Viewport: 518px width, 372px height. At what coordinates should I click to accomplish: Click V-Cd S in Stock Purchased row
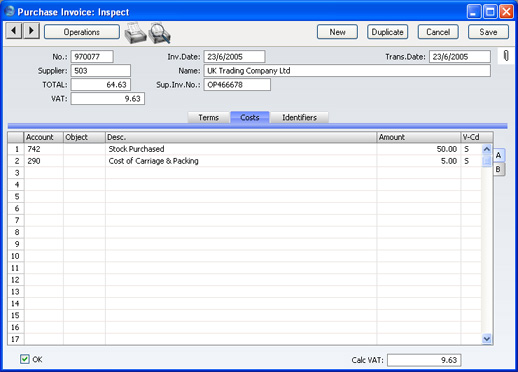pyautogui.click(x=471, y=149)
